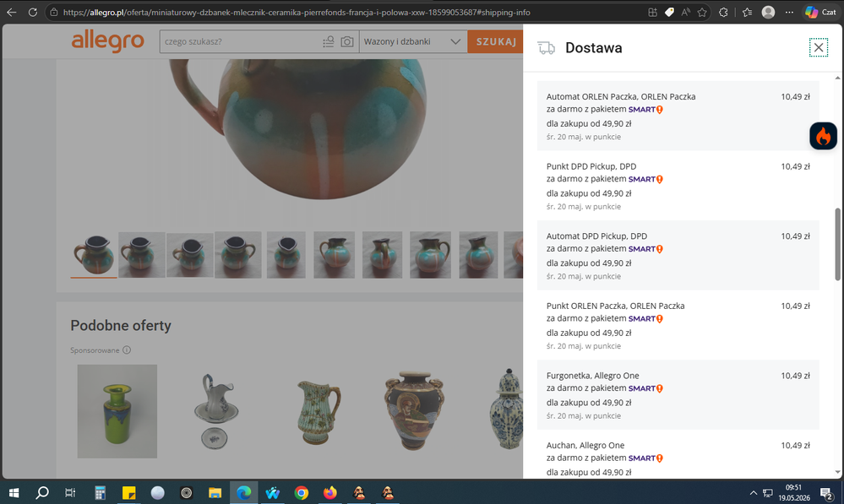Open the green vase similar offer
The width and height of the screenshot is (844, 504).
(x=117, y=411)
